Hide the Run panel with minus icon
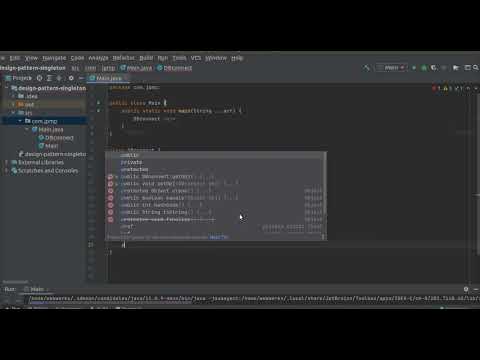 coord(476,289)
